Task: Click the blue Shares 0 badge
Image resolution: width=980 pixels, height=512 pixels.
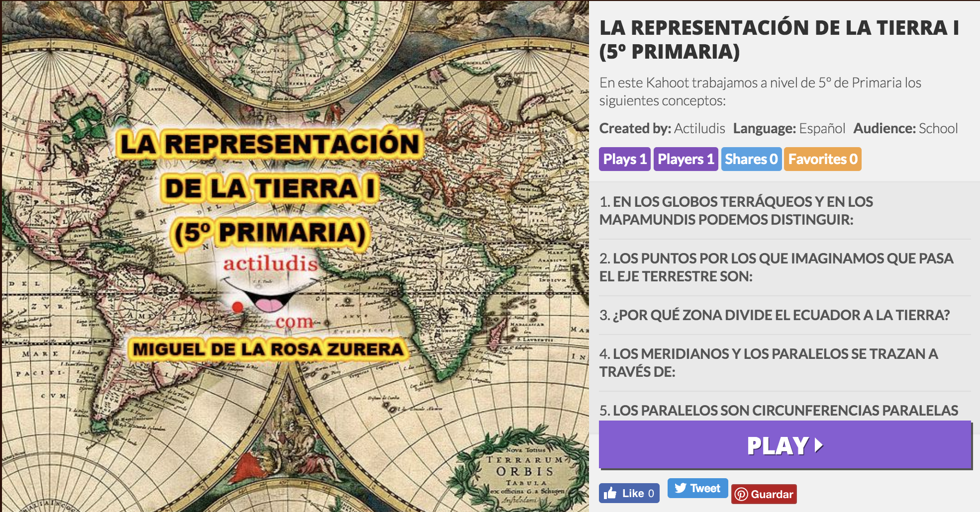Action: point(751,159)
